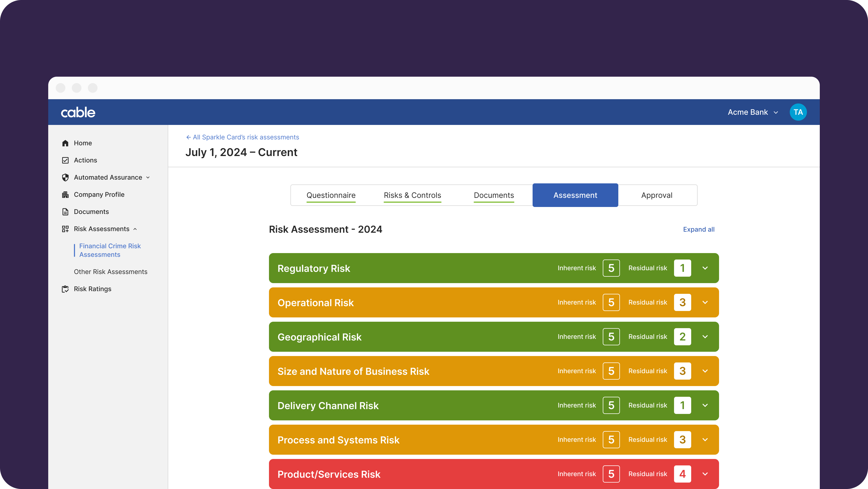Viewport: 868px width, 489px height.
Task: Collapse the Risk Assessments sidebar menu
Action: tap(135, 229)
